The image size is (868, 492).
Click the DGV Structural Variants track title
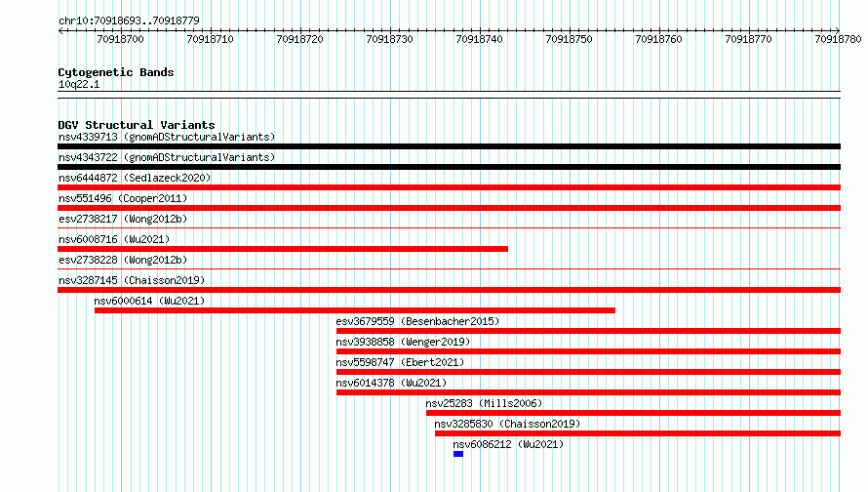137,125
